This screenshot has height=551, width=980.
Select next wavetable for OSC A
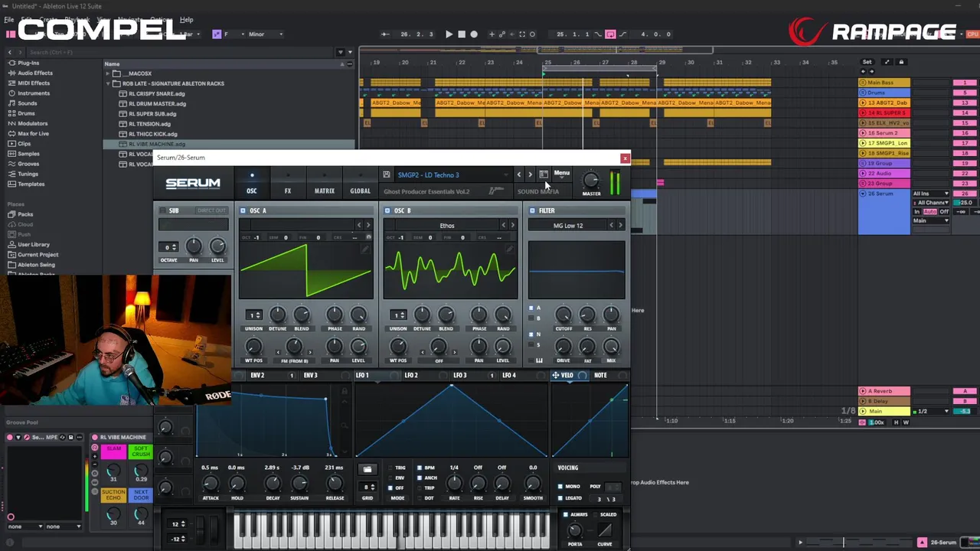[368, 225]
